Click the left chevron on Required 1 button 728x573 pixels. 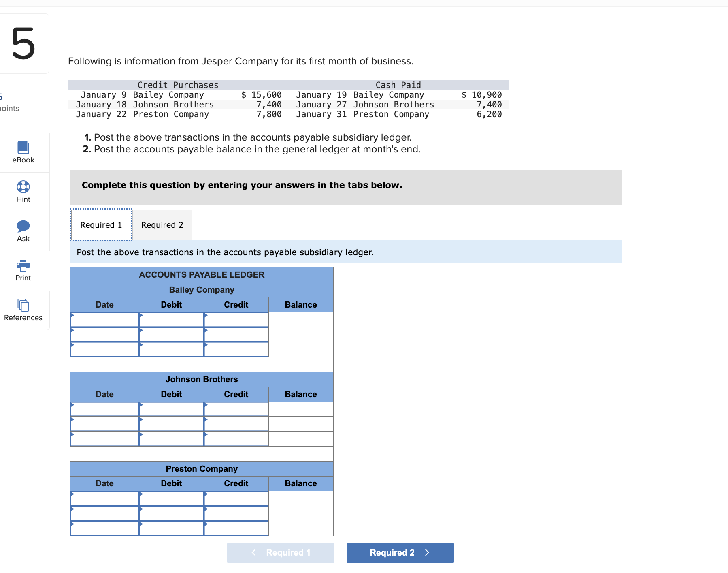click(x=253, y=552)
